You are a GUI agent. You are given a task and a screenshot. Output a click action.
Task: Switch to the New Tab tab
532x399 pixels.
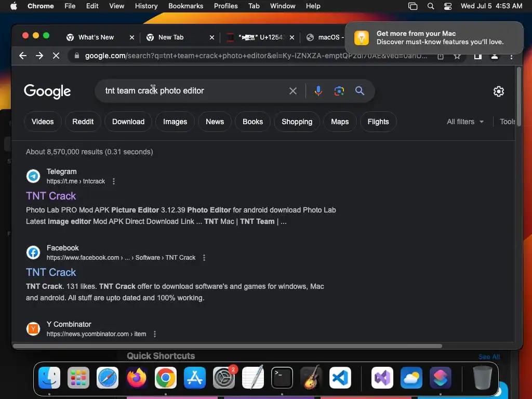point(170,37)
